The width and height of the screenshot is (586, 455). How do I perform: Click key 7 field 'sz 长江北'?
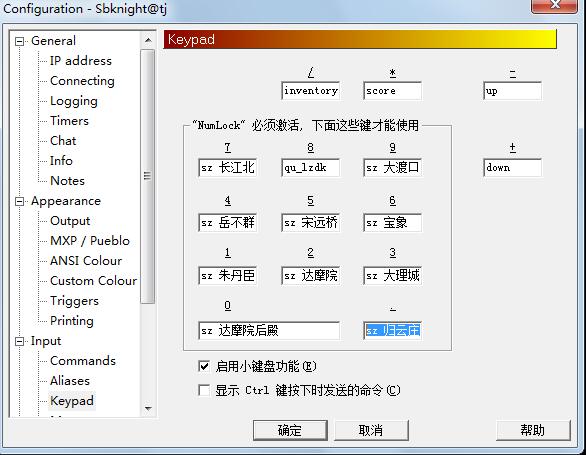228,167
